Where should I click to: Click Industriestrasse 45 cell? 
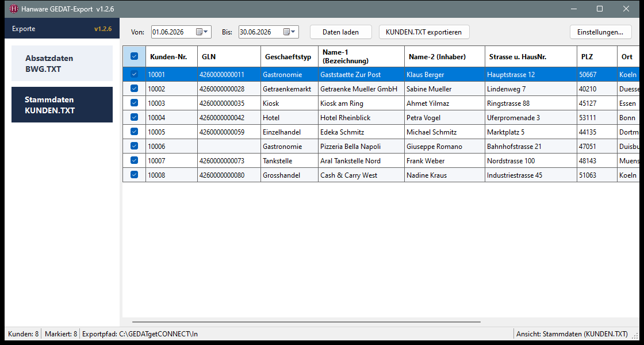coord(531,175)
